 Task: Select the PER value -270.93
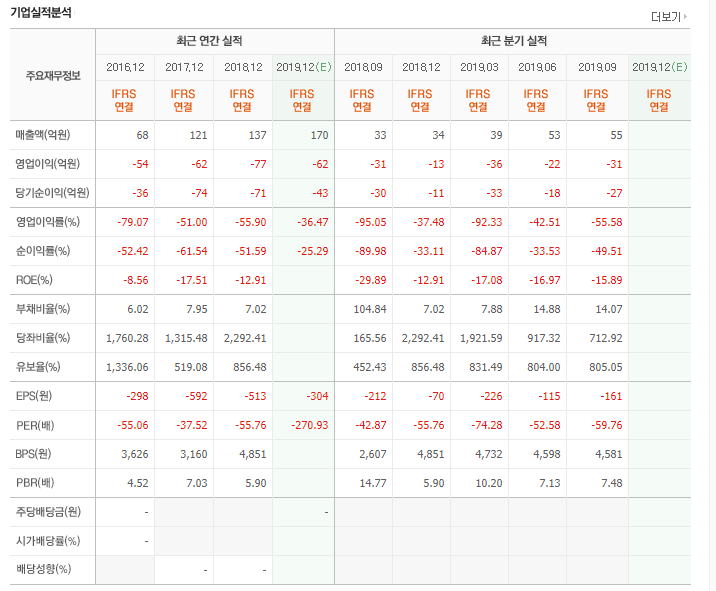point(308,425)
